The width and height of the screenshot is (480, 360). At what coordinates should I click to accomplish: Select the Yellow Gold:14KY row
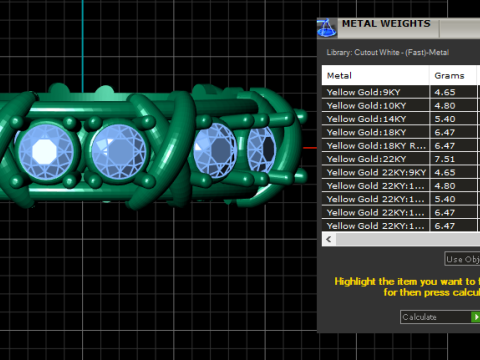[401, 119]
